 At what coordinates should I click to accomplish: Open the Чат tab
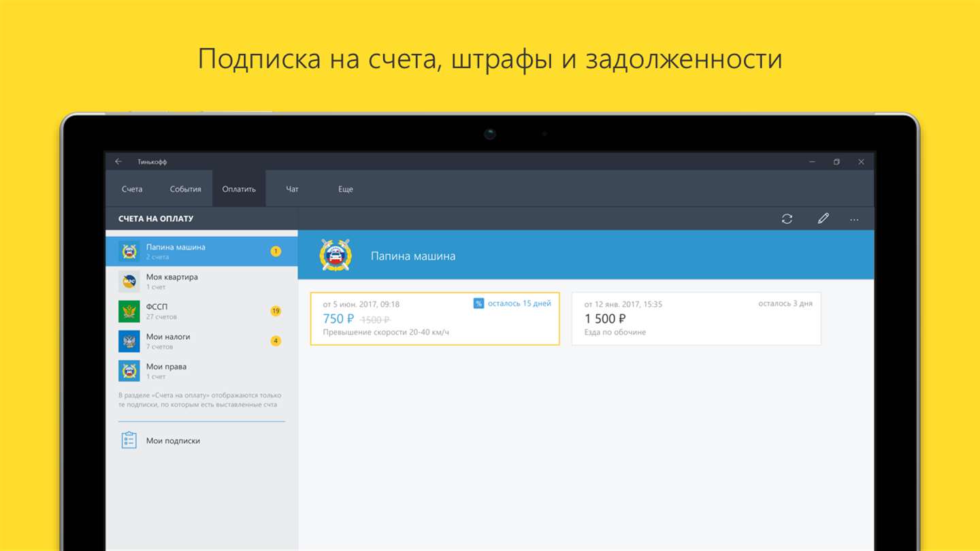pyautogui.click(x=292, y=189)
